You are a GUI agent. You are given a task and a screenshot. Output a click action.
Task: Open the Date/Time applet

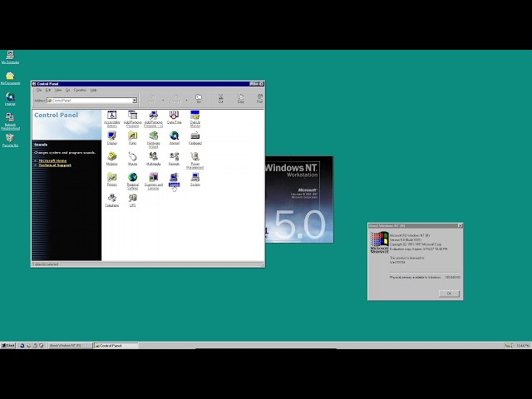click(x=174, y=117)
